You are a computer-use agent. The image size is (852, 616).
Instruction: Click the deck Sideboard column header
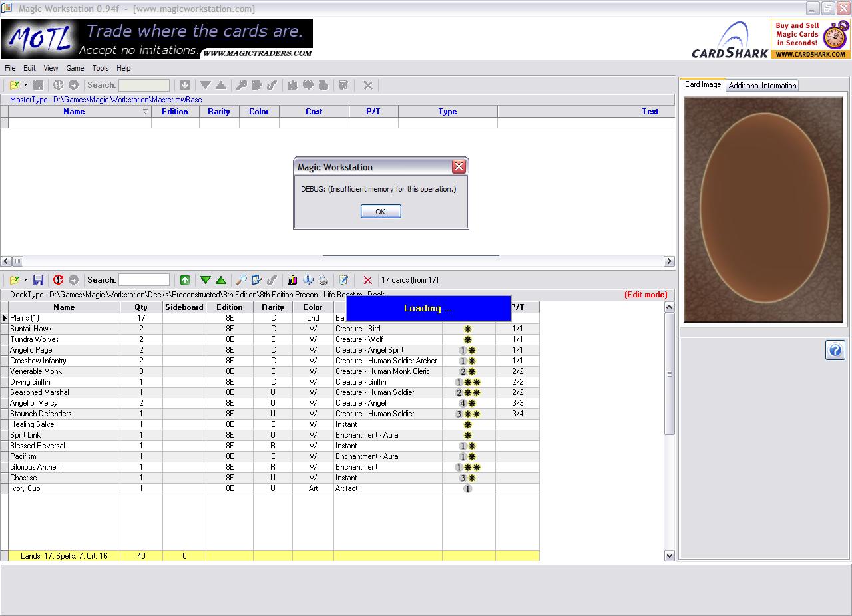(x=184, y=307)
